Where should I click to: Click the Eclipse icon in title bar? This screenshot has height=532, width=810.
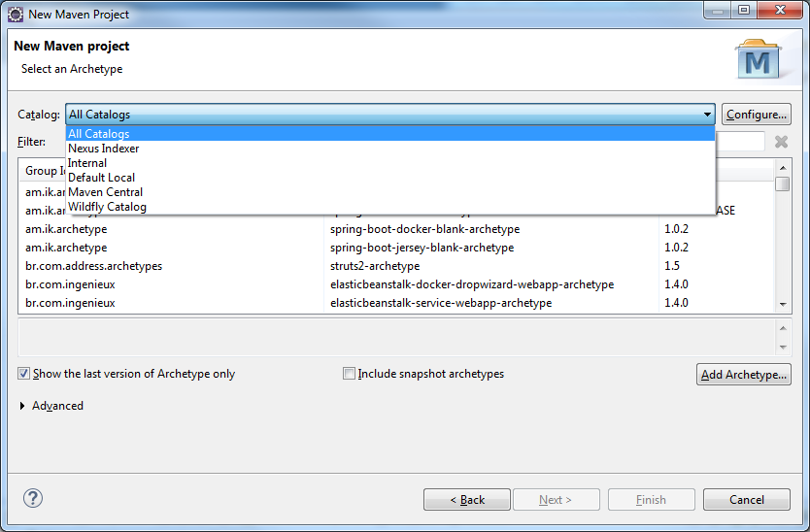pos(16,13)
